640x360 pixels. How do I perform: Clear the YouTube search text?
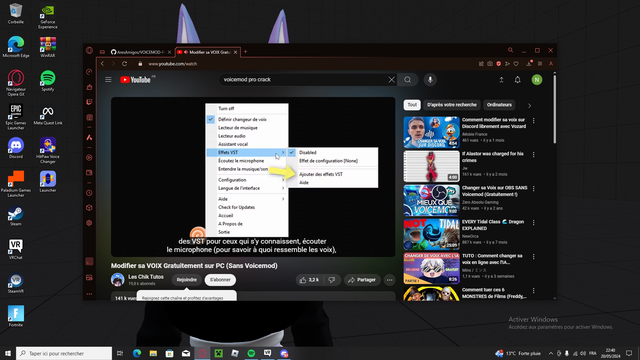391,80
